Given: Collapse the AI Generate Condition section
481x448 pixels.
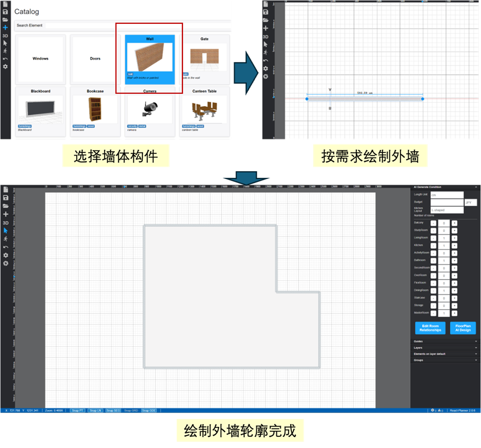Looking at the screenshot, I should tap(444, 187).
